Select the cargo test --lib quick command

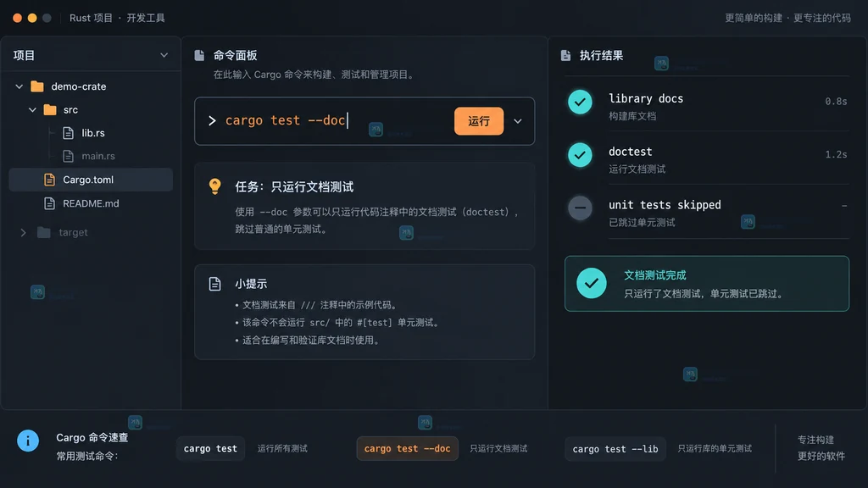click(x=615, y=449)
